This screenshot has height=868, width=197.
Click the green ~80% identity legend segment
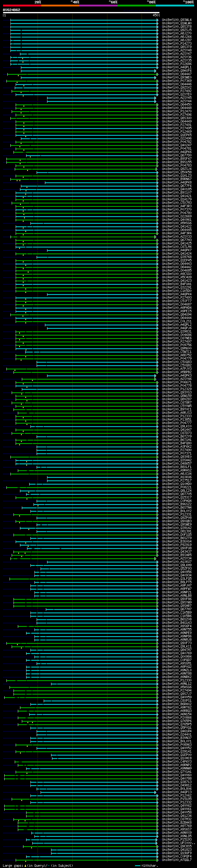point(137,6)
